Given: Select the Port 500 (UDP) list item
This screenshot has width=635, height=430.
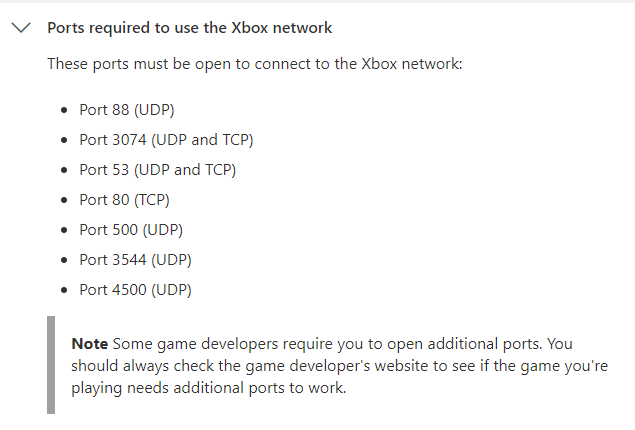Looking at the screenshot, I should pos(131,230).
